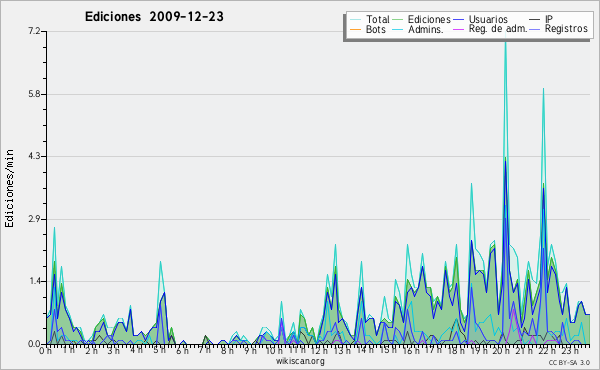Viewport: 600px width, 370px height.
Task: Select the Total legend label
Action: click(377, 19)
